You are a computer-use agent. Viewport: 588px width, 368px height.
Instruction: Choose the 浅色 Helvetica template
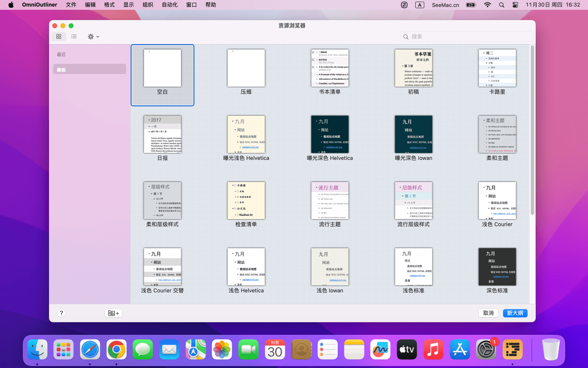pos(246,267)
